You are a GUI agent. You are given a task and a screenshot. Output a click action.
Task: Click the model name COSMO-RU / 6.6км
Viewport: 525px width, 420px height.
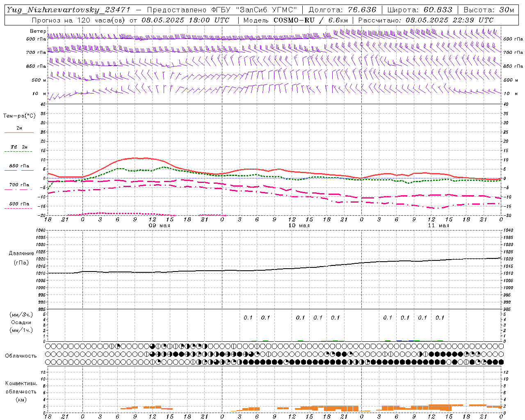(310, 20)
